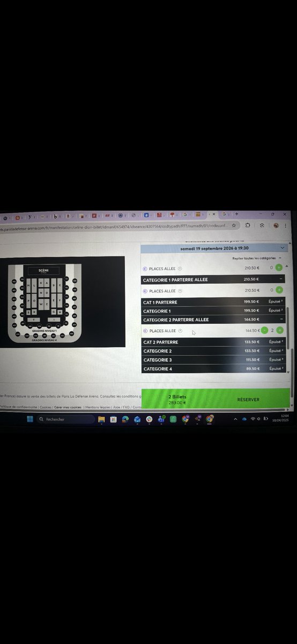Add a seat under CATEGORIE 1 PARTERRE ALLEE

280,291
